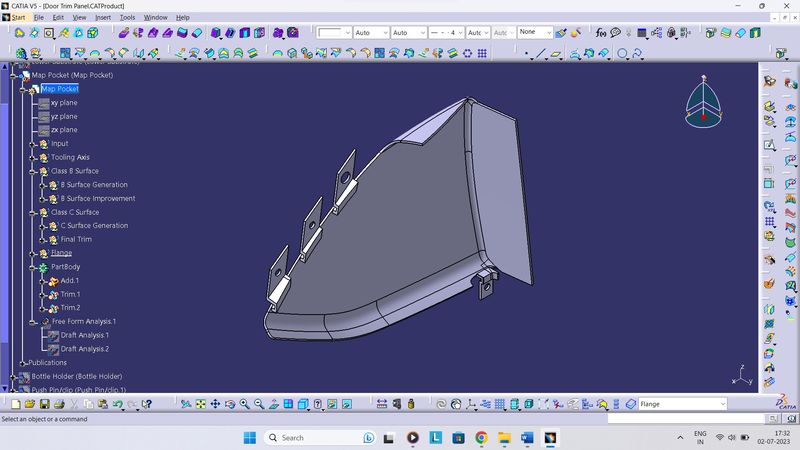
Task: Open the Window menu
Action: 155,17
